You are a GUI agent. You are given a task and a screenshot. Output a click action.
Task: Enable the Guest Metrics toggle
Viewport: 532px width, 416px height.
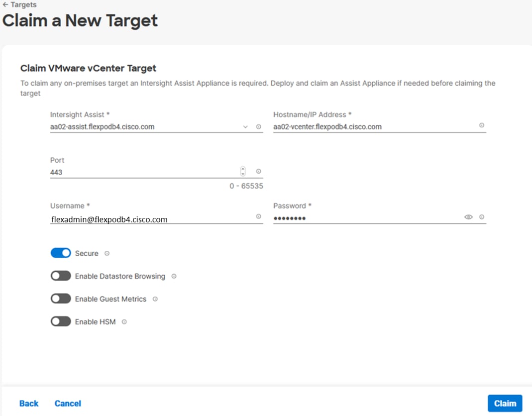61,299
